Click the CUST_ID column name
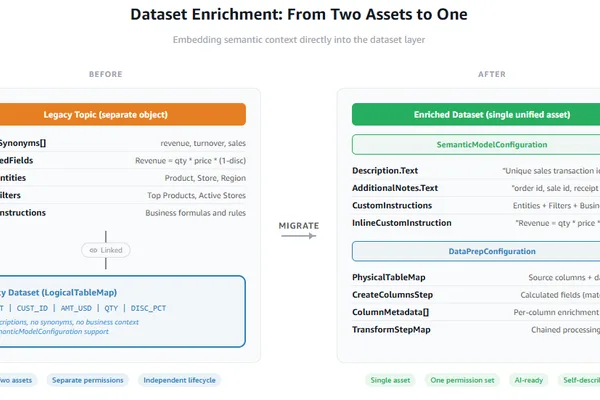Screen dimensions: 600x400 click(32, 308)
